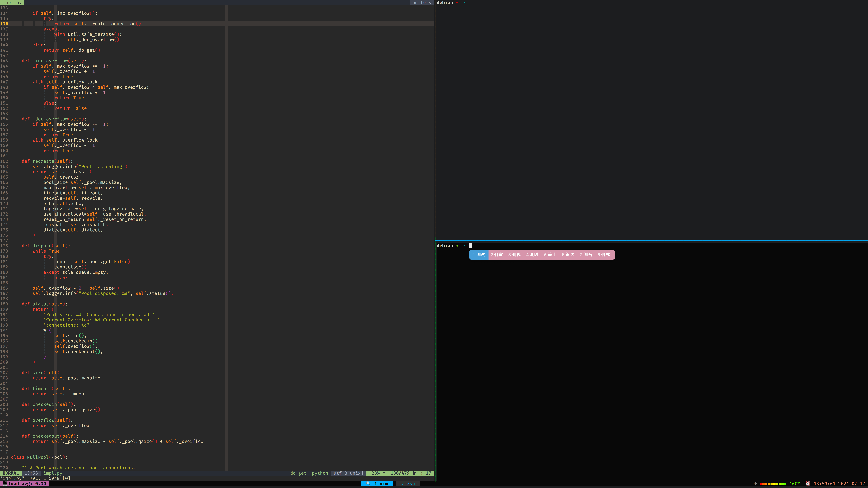Click the alarm clock icon in status bar
Image resolution: width=868 pixels, height=488 pixels.
point(808,484)
